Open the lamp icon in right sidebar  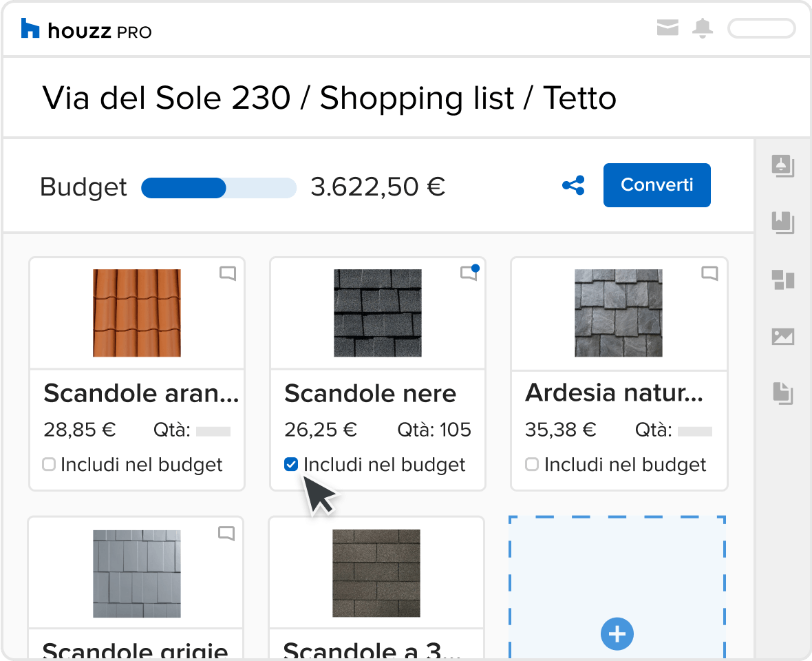782,166
